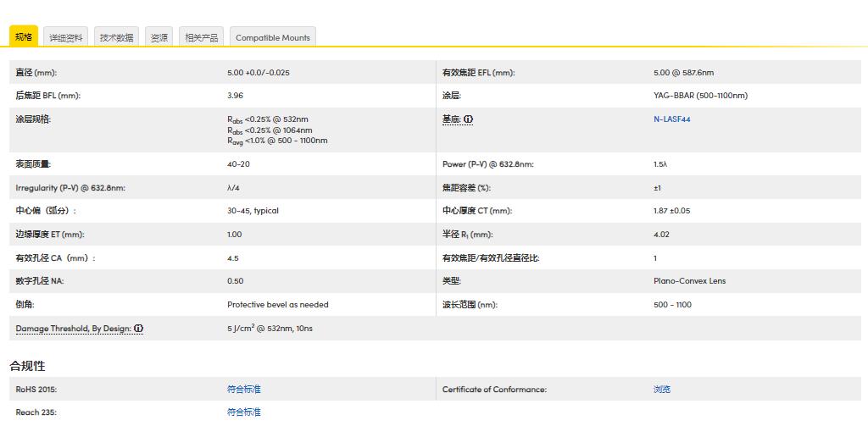Click the 5 J/cm² damage threshold value
This screenshot has height=437, width=868.
[270, 329]
